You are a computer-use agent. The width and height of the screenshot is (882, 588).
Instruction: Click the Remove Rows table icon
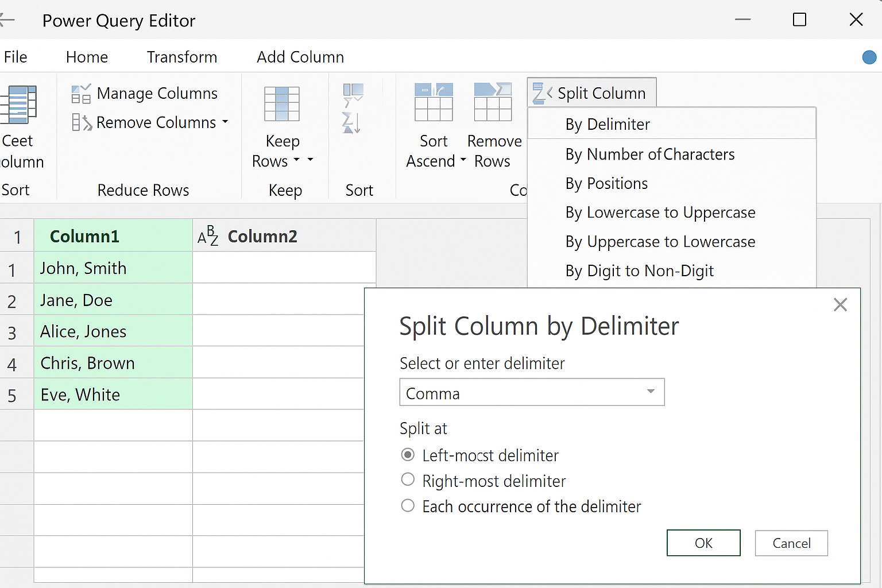pos(493,102)
